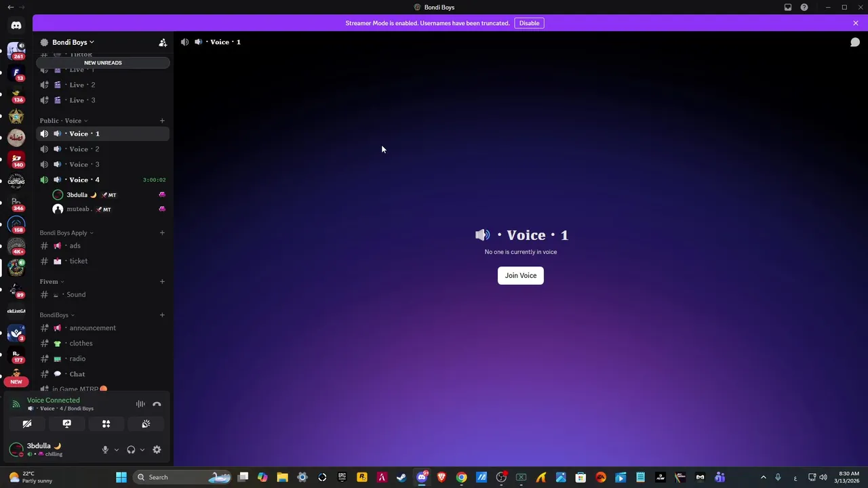
Task: Jump to NEW UNREADS pill
Action: tap(103, 62)
